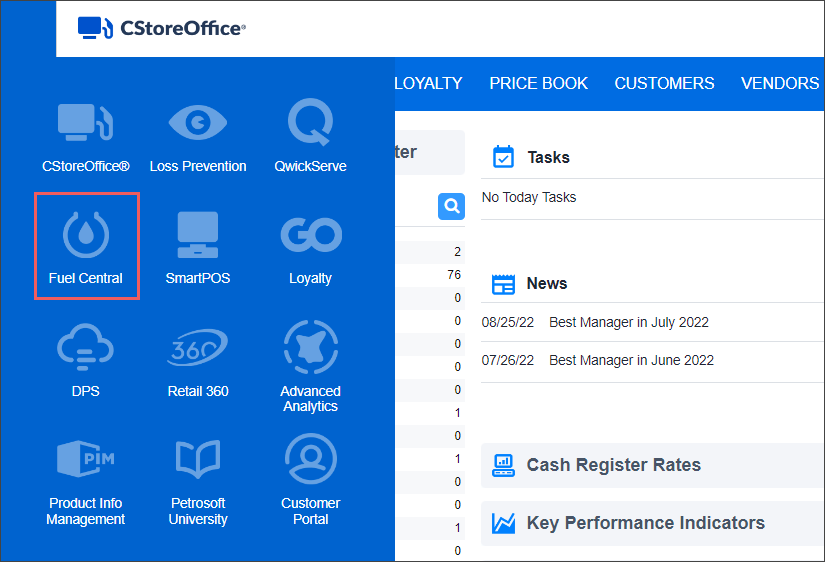Open the QwickServe app
The height and width of the screenshot is (562, 825).
coord(310,125)
